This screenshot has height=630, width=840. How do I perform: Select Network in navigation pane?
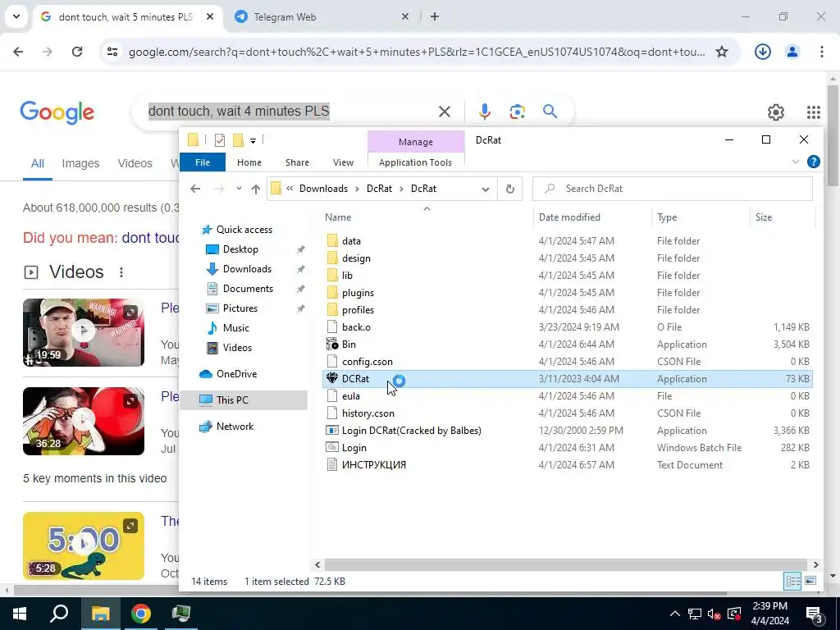pos(235,427)
